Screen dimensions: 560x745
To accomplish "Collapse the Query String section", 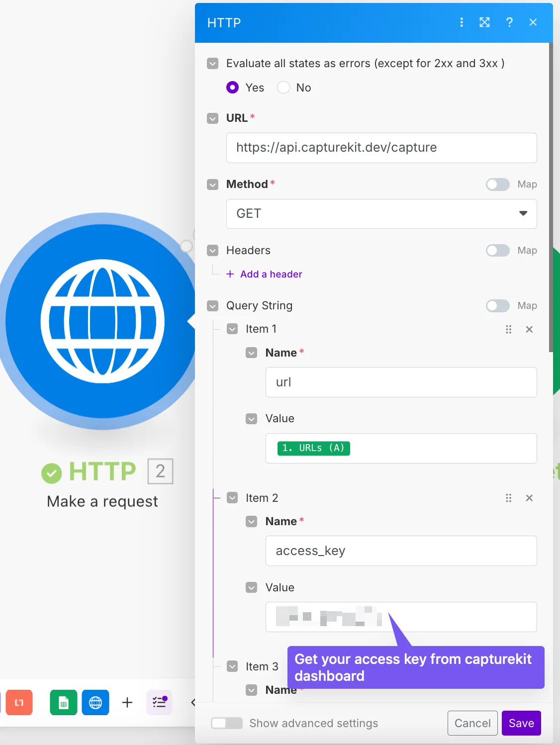I will pyautogui.click(x=213, y=306).
